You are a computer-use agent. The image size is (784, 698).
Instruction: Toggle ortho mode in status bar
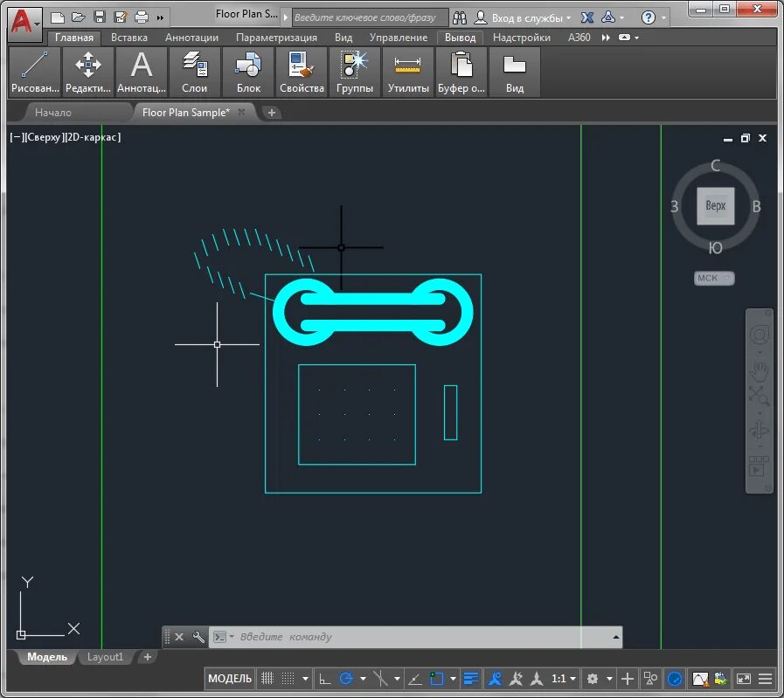[325, 679]
